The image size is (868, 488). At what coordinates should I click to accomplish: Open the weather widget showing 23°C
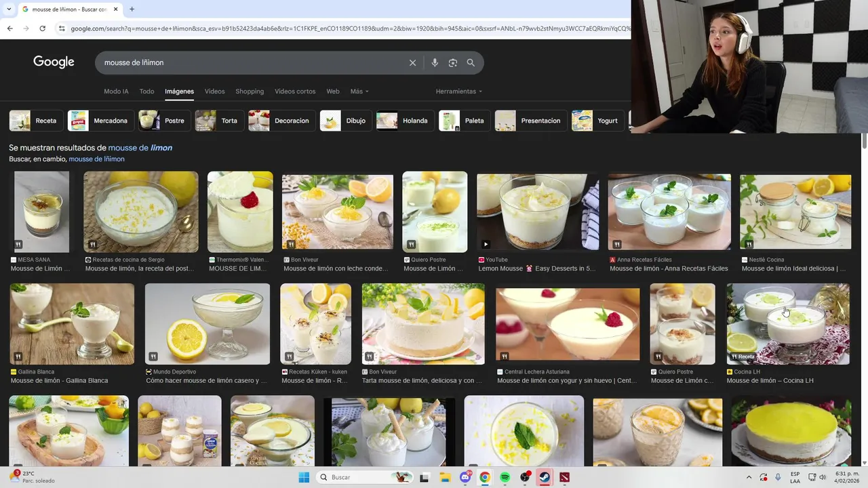pyautogui.click(x=31, y=477)
